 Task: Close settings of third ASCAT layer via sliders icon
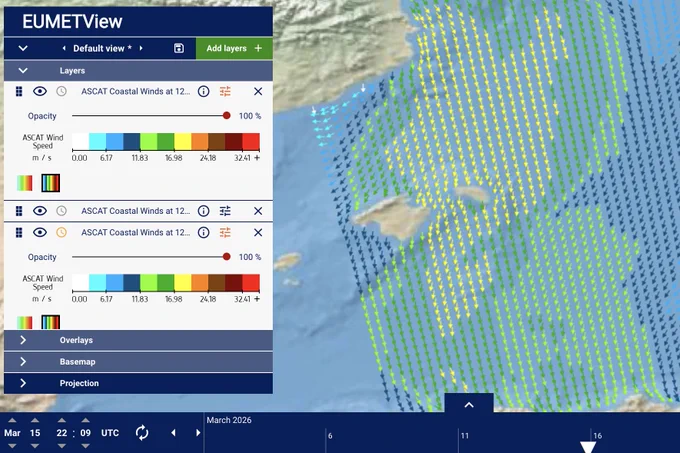(225, 232)
